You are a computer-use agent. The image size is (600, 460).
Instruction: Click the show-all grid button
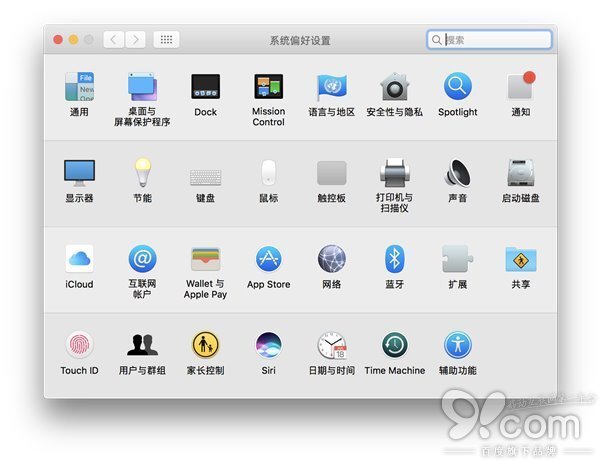[x=166, y=40]
